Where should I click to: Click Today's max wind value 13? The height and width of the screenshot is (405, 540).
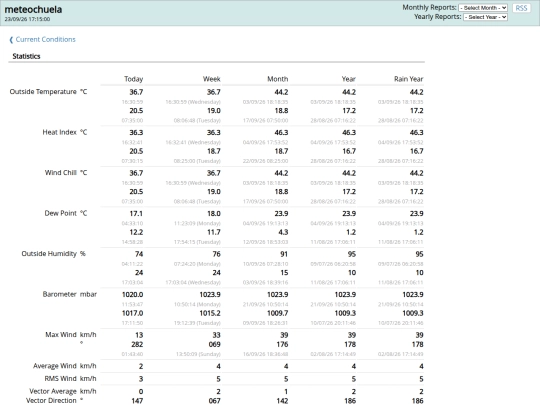pos(139,335)
